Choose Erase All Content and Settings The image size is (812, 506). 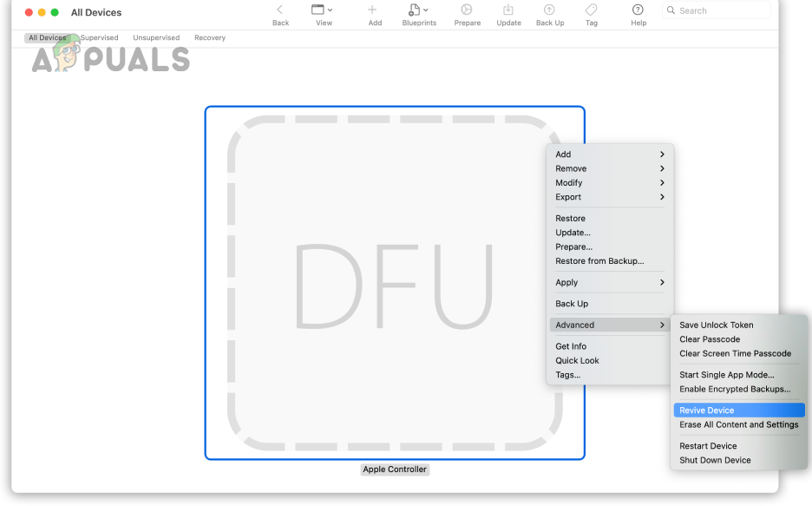click(x=738, y=424)
